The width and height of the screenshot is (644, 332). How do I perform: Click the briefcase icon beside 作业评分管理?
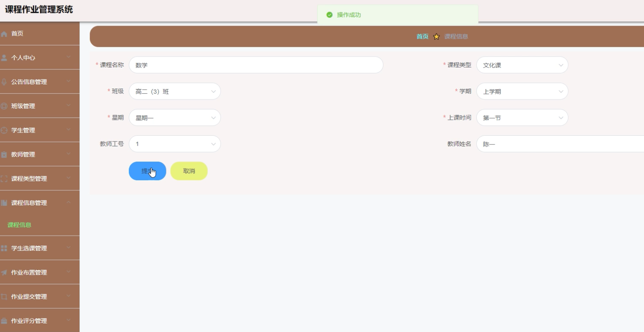coord(4,321)
